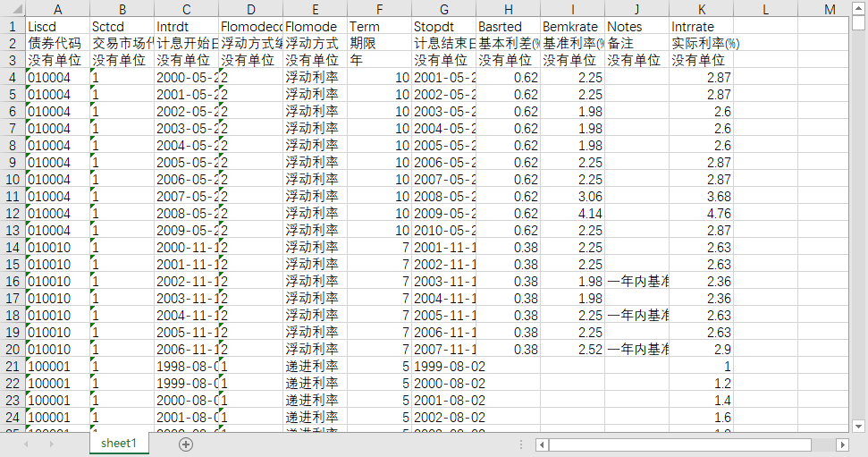Select column C header
Viewport: 868px width, 457px height.
(x=187, y=10)
